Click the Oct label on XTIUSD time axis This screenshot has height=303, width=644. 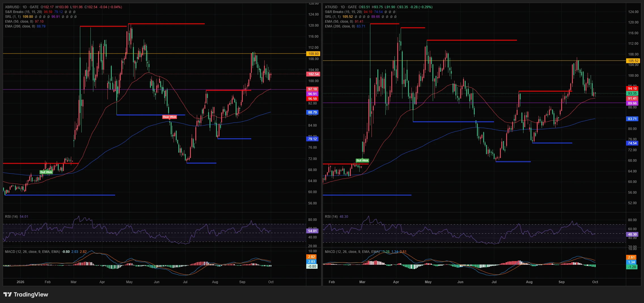595,282
